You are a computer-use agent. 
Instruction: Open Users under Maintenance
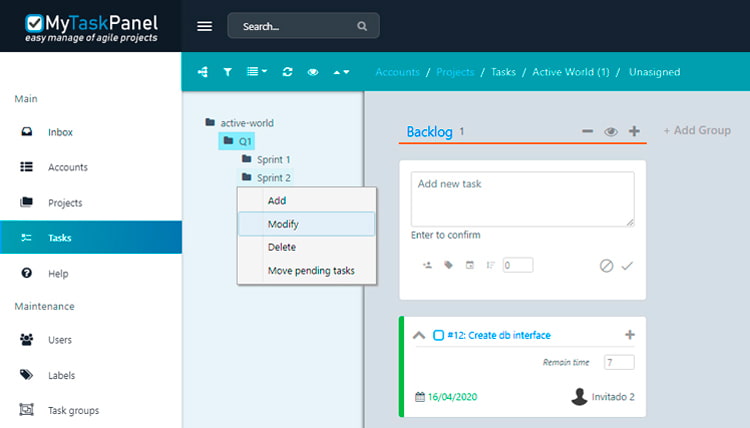[x=91, y=340]
